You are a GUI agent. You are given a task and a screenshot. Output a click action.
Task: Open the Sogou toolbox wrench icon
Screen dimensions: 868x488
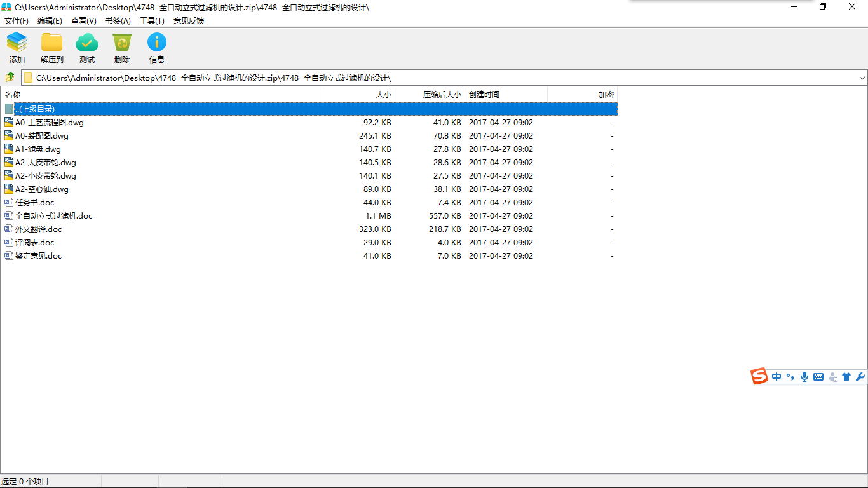860,377
